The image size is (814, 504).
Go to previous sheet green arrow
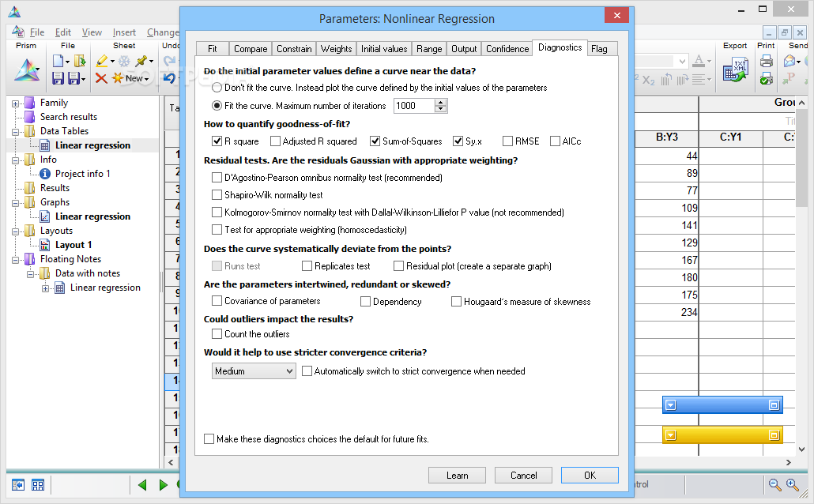coord(142,485)
